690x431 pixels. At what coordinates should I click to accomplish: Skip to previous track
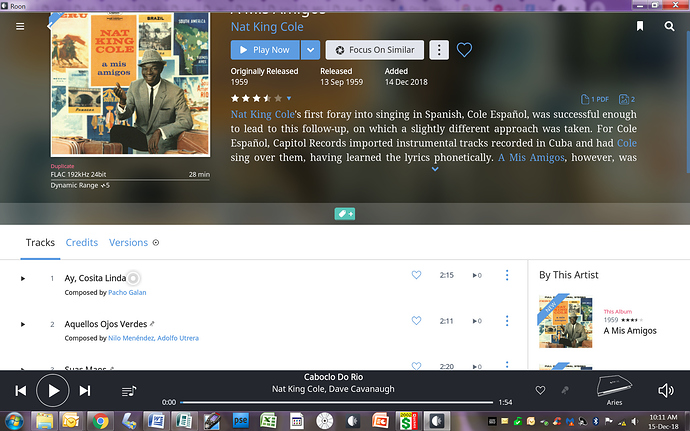[x=21, y=391]
